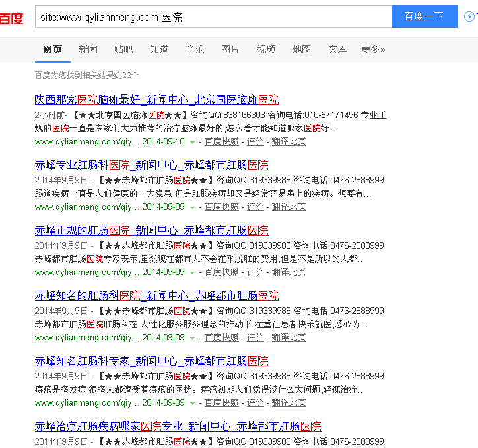Screen dimensions: 478x448
Task: Click the Baidu logo at top left
Action: click(x=11, y=18)
